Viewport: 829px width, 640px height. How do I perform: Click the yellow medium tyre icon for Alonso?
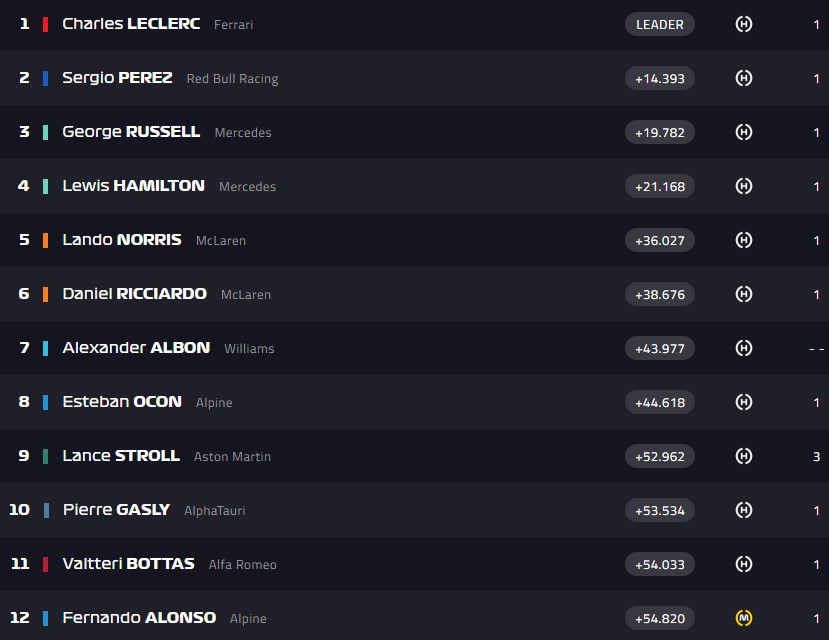pos(743,618)
